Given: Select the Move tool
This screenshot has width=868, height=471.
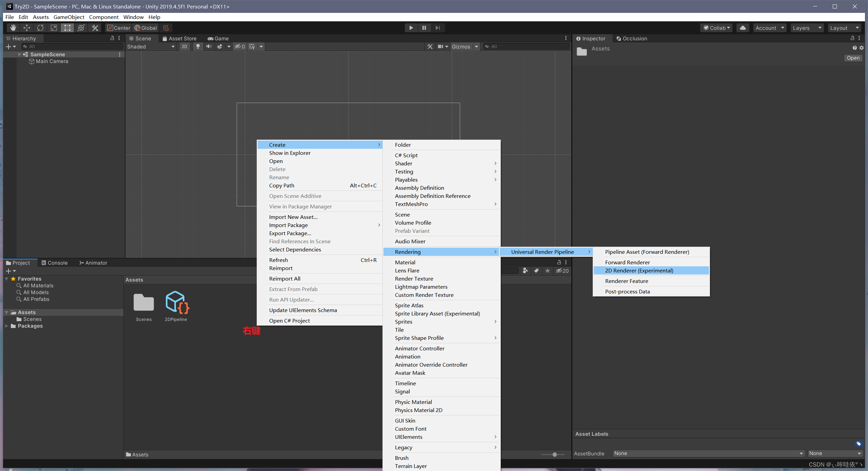Looking at the screenshot, I should click(27, 28).
